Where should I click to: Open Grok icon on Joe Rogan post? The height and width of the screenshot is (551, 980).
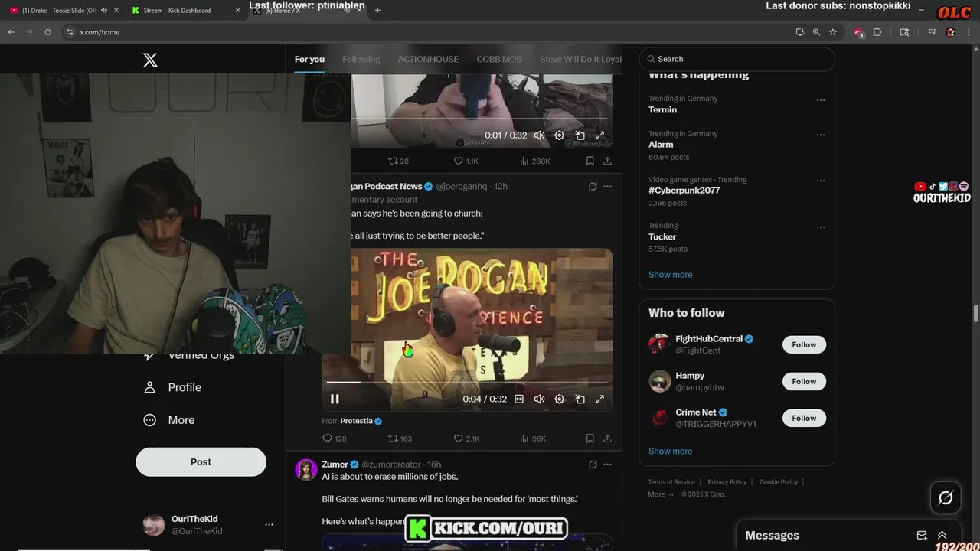(593, 186)
